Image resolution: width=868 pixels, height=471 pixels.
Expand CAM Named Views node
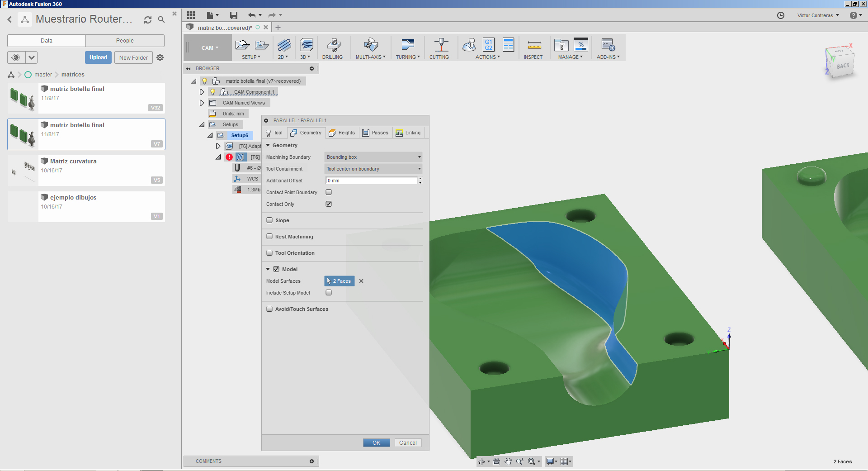(202, 103)
